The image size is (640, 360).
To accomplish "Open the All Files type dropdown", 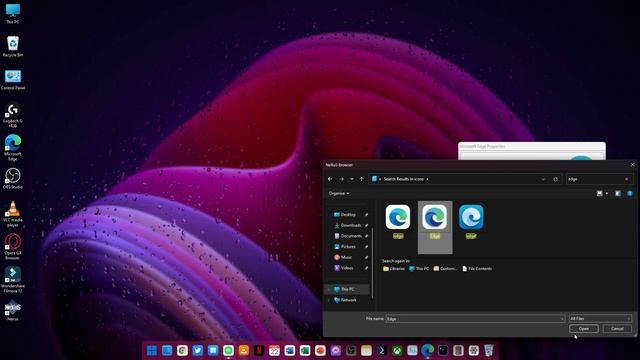I will pyautogui.click(x=600, y=318).
